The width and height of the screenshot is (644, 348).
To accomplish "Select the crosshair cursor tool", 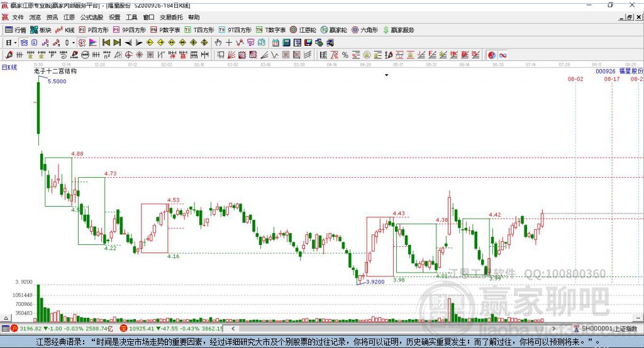I will click(x=229, y=43).
